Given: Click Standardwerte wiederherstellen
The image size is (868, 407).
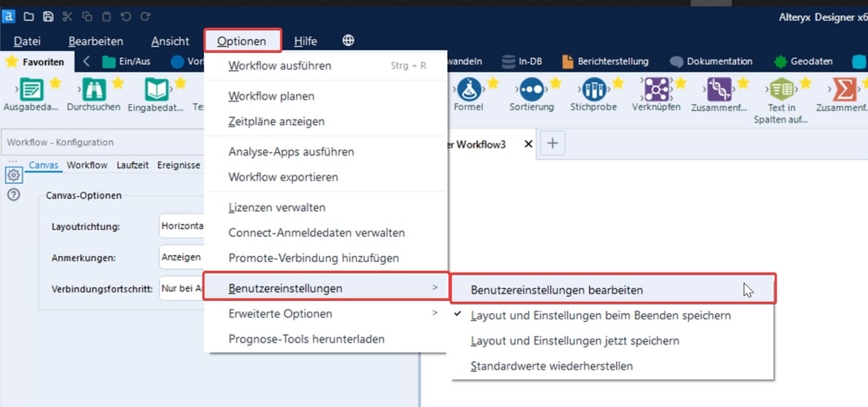Looking at the screenshot, I should pos(552,366).
